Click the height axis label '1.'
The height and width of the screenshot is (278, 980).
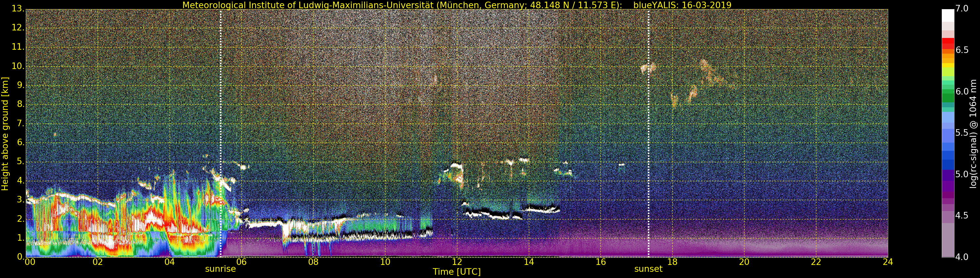click(21, 238)
